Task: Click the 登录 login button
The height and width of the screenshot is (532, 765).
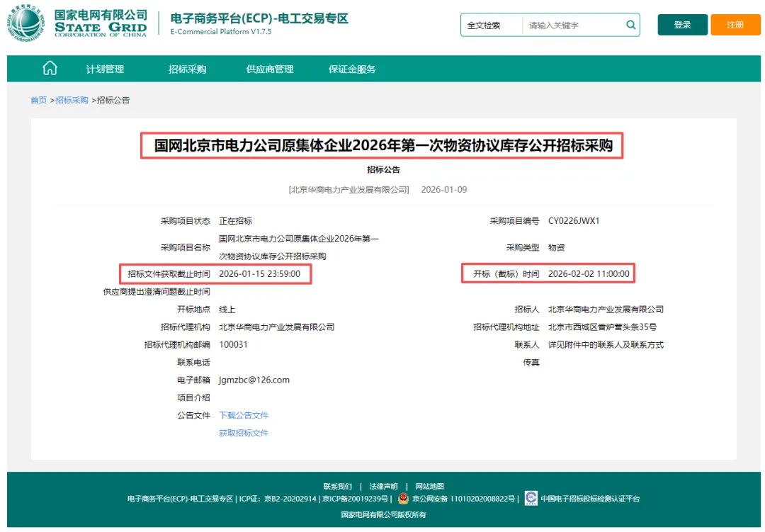Action: (x=682, y=25)
